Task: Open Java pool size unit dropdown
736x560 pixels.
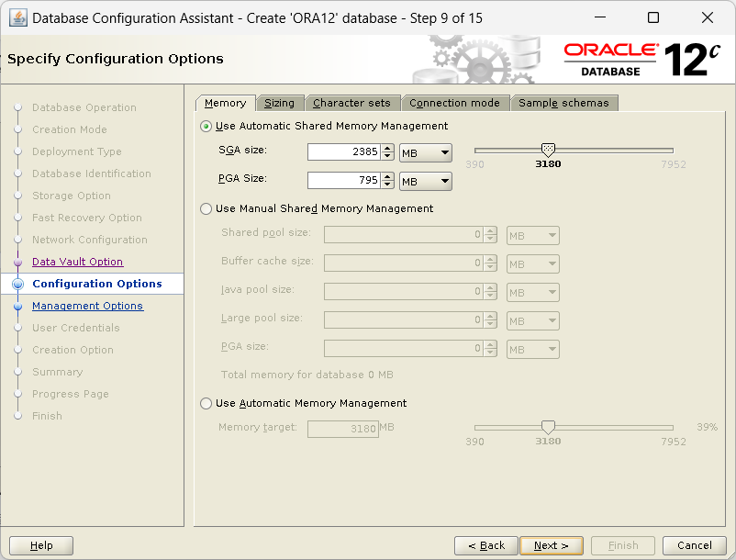Action: tap(533, 293)
